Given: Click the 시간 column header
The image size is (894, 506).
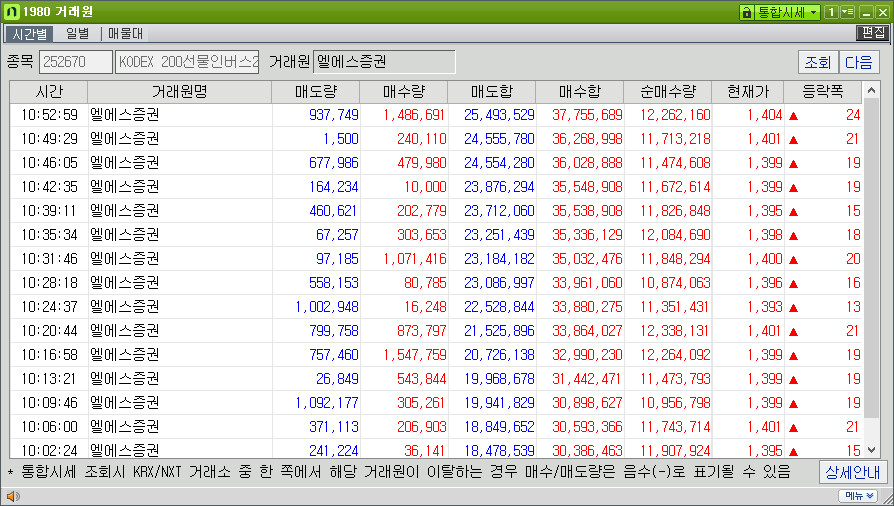Looking at the screenshot, I should (49, 92).
